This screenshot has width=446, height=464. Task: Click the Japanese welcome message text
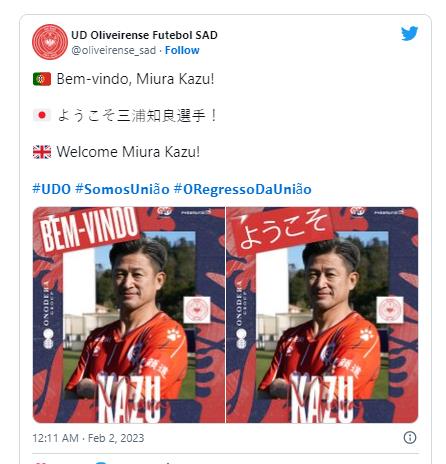[x=137, y=116]
